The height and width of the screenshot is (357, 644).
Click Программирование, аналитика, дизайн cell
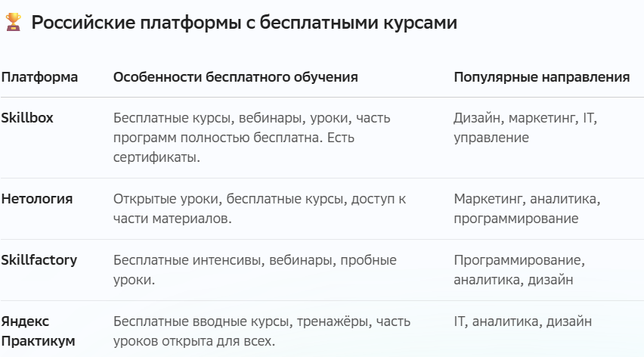[x=519, y=270]
